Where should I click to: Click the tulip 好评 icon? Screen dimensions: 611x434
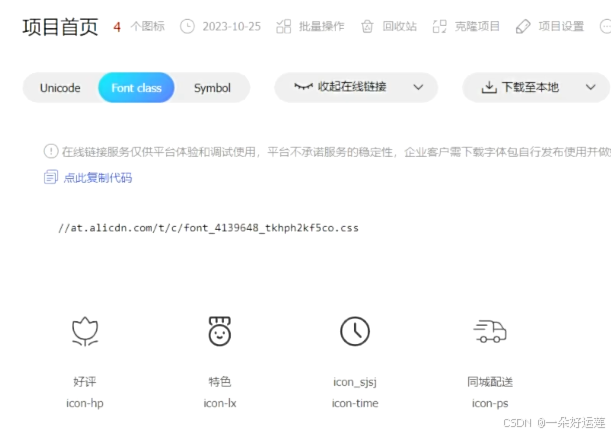coord(85,332)
